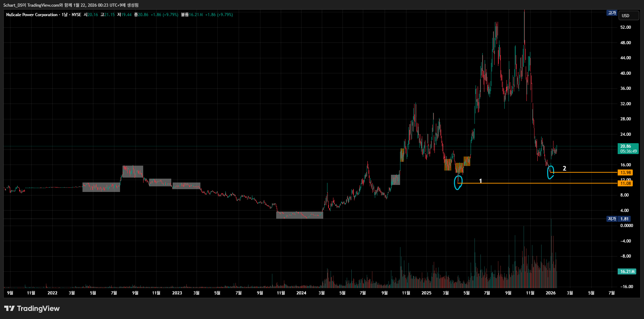Click the 1.81 low price tag
This screenshot has height=319, width=644.
624,219
